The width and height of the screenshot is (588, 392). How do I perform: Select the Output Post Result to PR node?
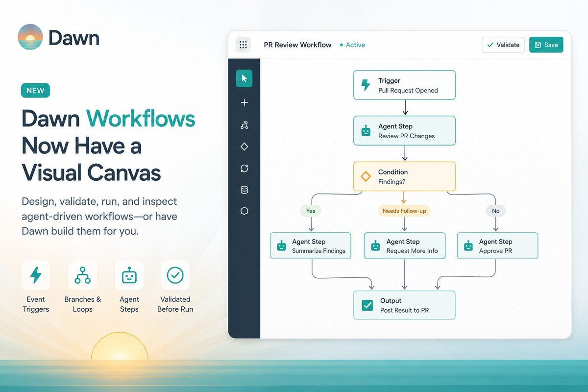[x=404, y=305]
